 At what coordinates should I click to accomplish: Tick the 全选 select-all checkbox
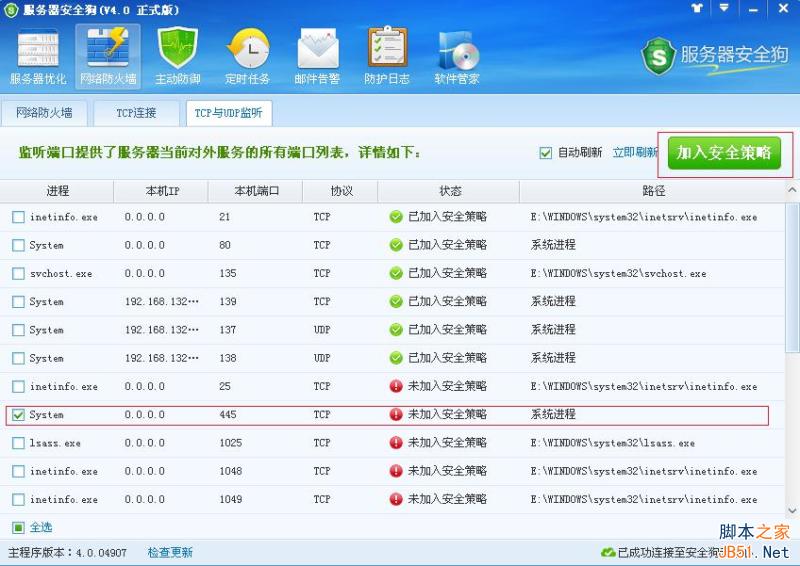coord(18,527)
